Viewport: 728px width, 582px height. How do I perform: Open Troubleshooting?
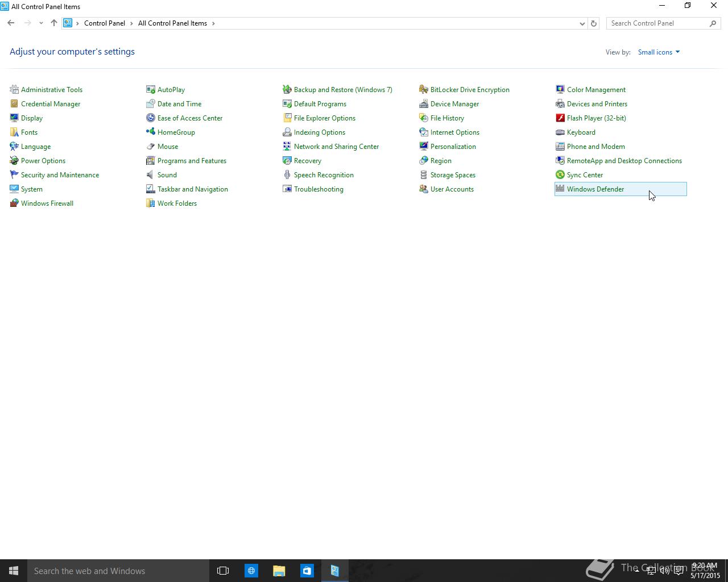(318, 189)
